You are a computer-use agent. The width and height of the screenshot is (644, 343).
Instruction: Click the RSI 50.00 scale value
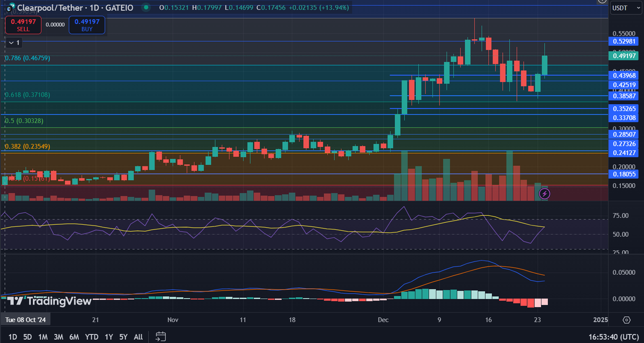point(621,235)
